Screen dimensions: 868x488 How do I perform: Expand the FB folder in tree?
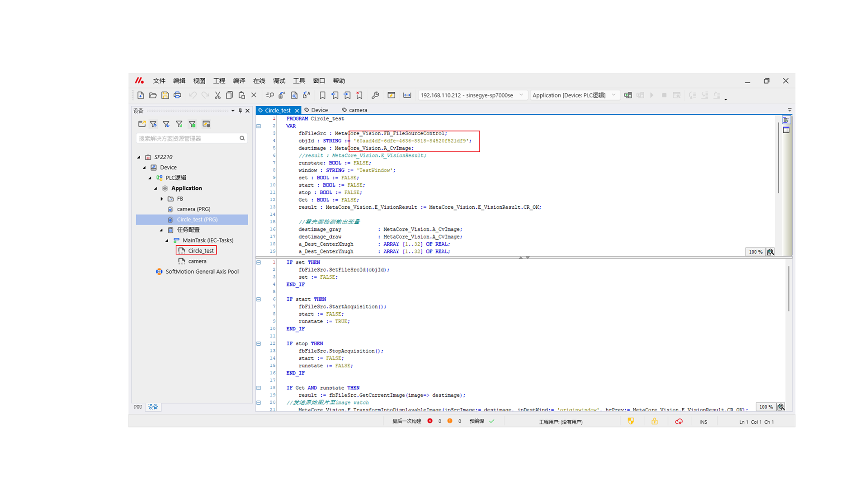[x=162, y=199]
